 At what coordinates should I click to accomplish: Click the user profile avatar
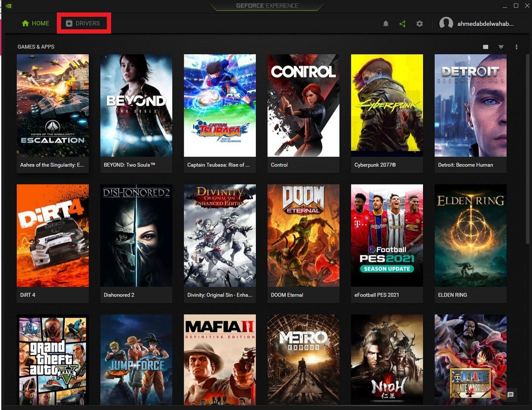click(446, 23)
